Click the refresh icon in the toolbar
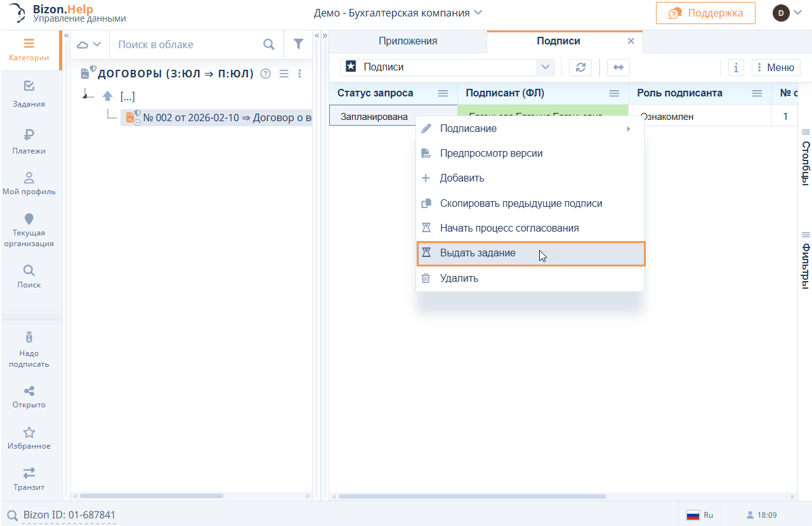The height and width of the screenshot is (526, 812). 580,67
